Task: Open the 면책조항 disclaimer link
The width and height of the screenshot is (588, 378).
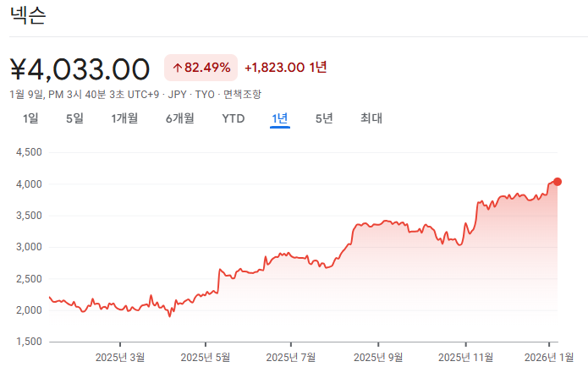Action: pyautogui.click(x=243, y=94)
